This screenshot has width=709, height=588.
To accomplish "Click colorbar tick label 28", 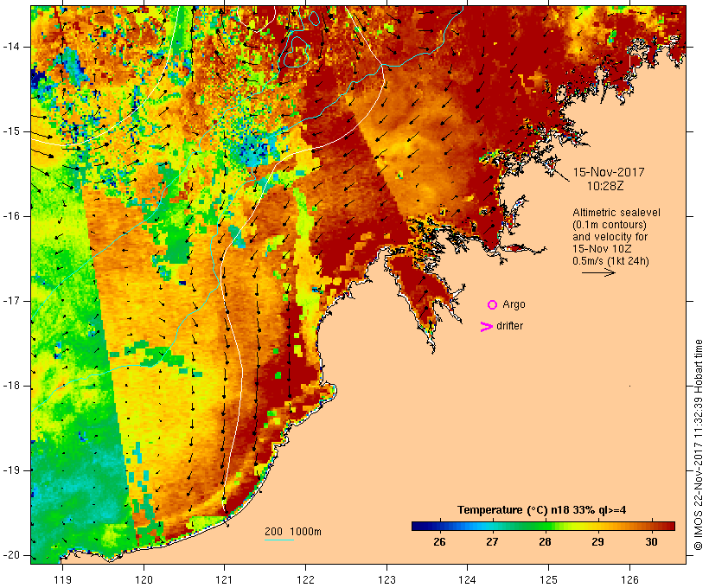I will 545,541.
